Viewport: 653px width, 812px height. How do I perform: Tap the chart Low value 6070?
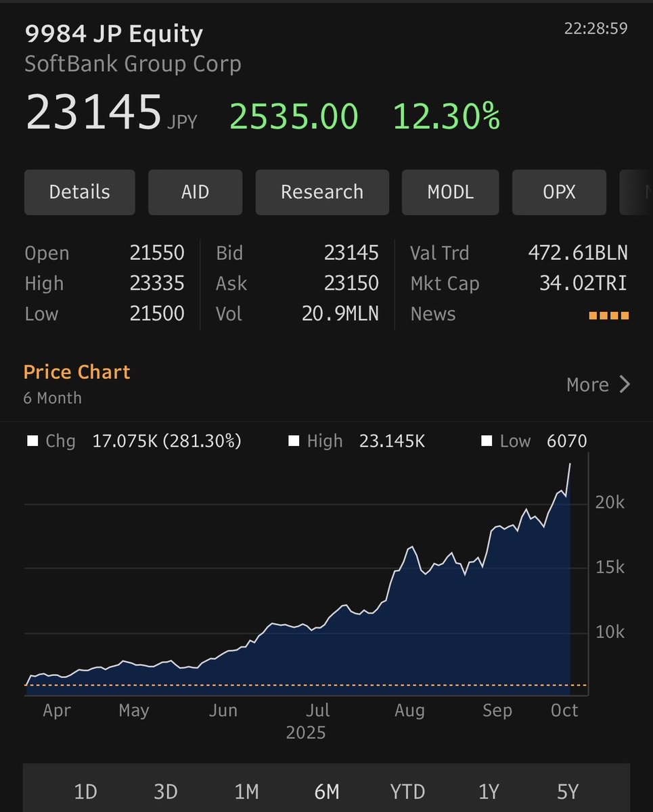click(567, 441)
